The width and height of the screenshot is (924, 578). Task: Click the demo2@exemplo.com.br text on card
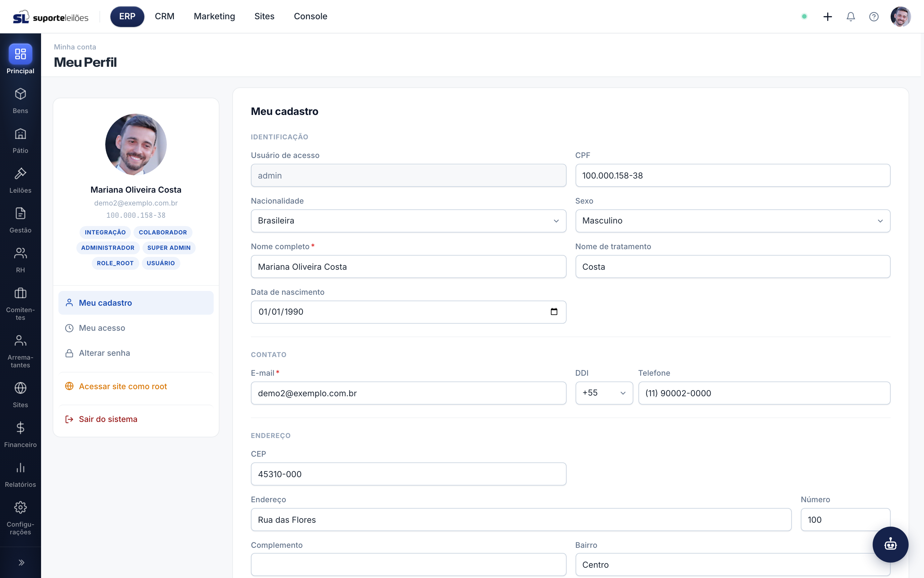[136, 203]
